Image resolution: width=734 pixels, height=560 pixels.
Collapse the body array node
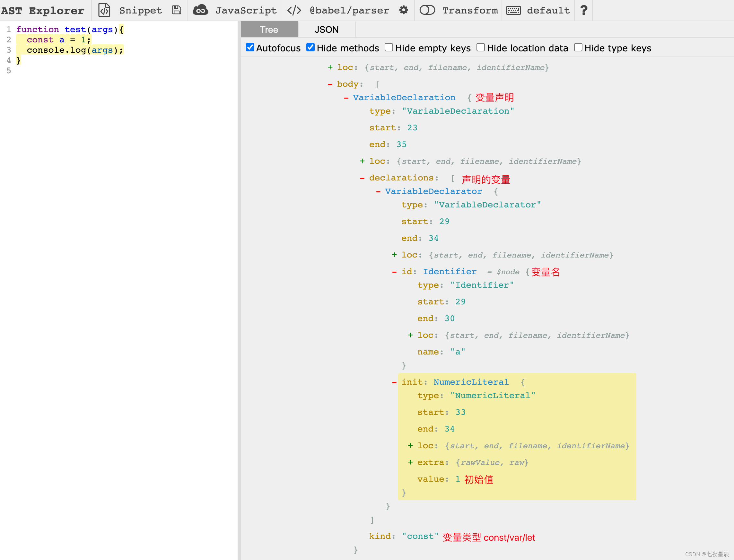(330, 84)
